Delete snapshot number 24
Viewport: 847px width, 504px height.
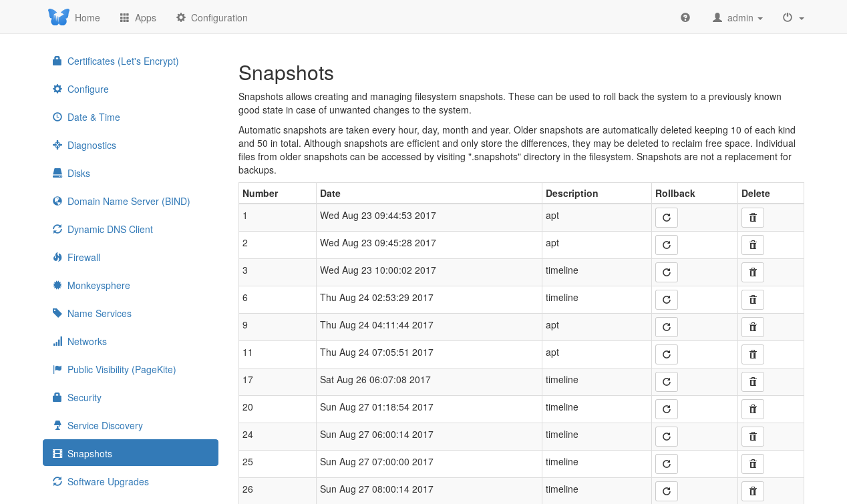point(753,437)
